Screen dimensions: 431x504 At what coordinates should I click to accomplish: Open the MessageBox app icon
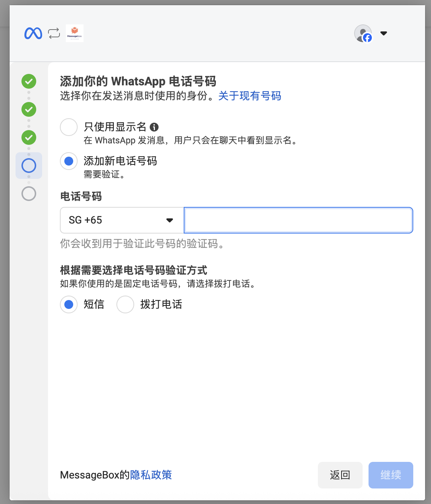74,33
